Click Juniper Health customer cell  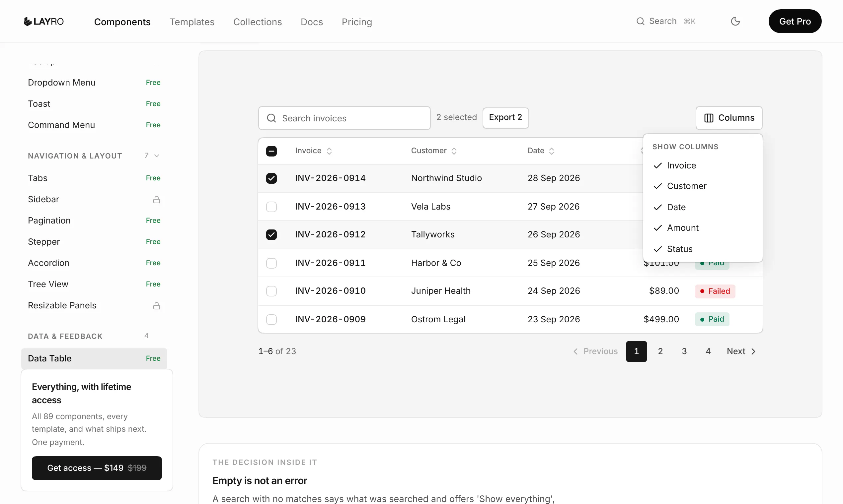(440, 291)
